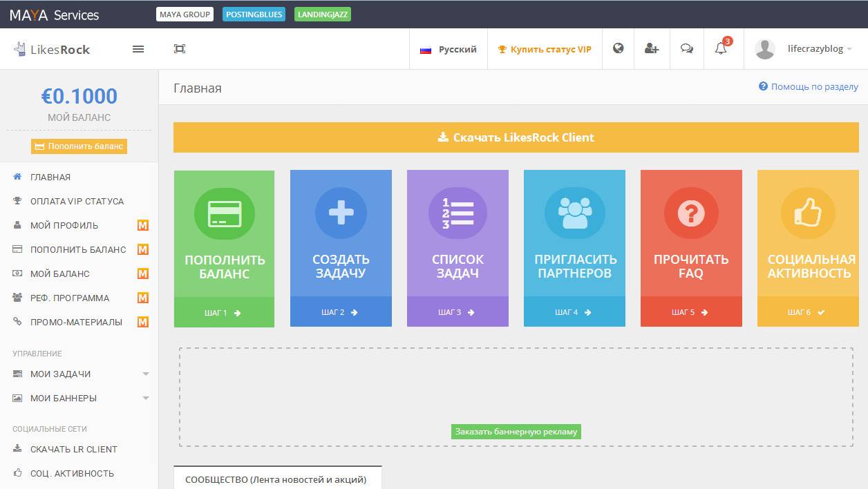This screenshot has height=489, width=868.
Task: Click the add user icon
Action: [x=651, y=49]
